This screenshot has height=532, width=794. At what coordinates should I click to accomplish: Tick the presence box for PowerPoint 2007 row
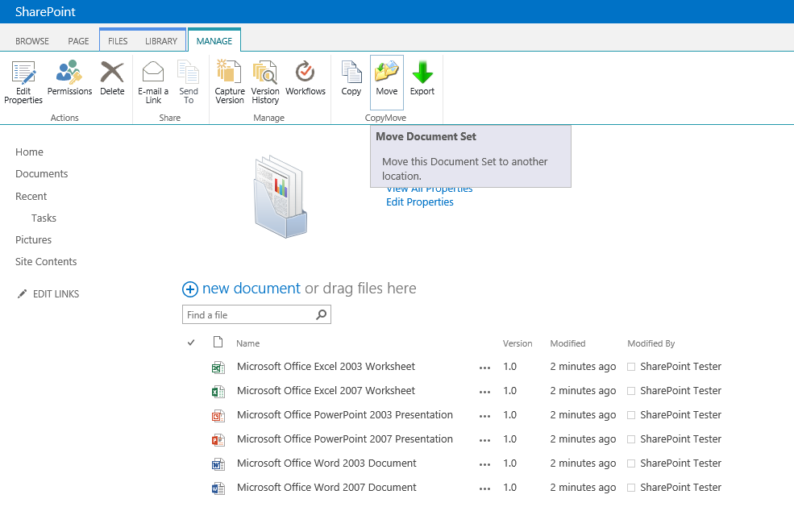coord(631,439)
